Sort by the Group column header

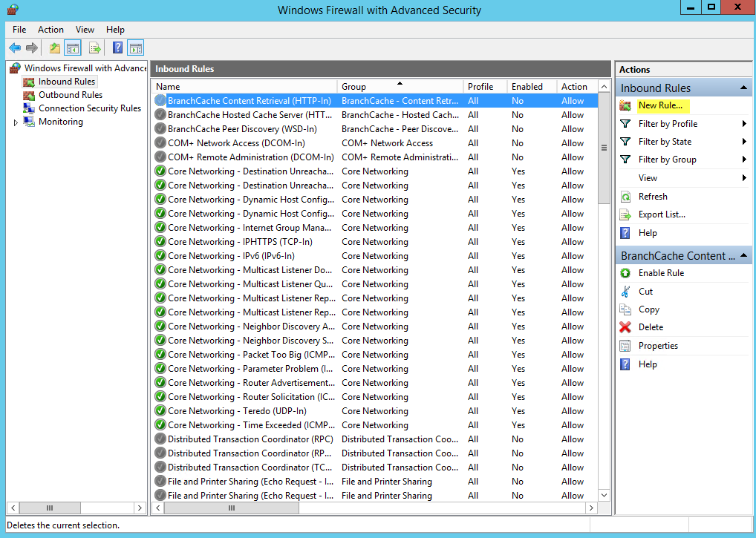tap(400, 87)
